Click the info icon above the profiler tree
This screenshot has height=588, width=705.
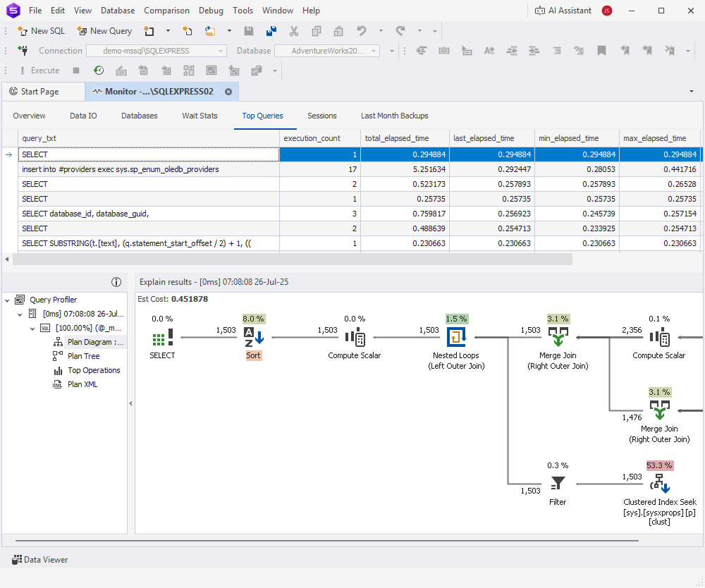tap(116, 281)
